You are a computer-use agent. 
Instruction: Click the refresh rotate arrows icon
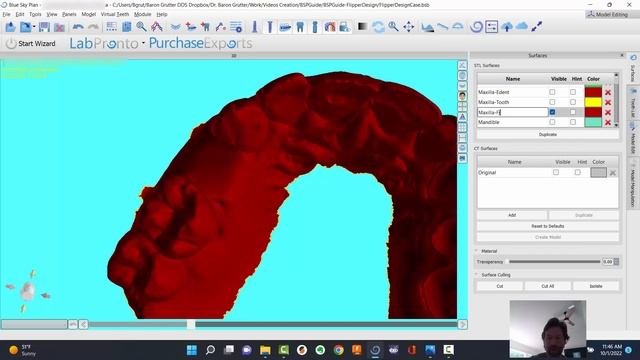pos(378,27)
